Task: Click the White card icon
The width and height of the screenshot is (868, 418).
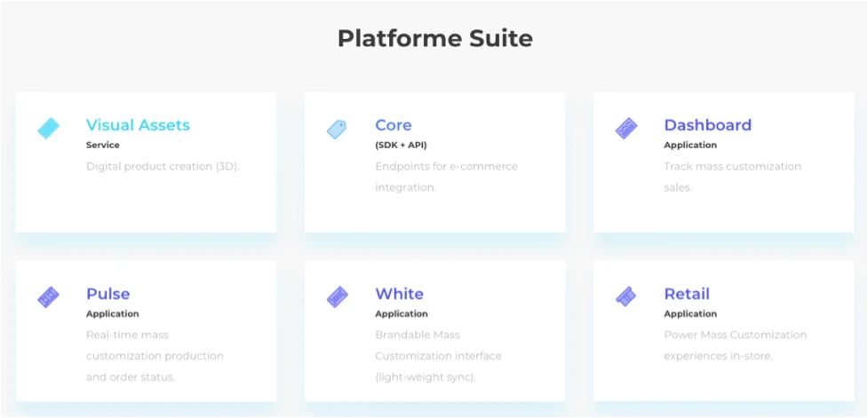Action: [337, 297]
